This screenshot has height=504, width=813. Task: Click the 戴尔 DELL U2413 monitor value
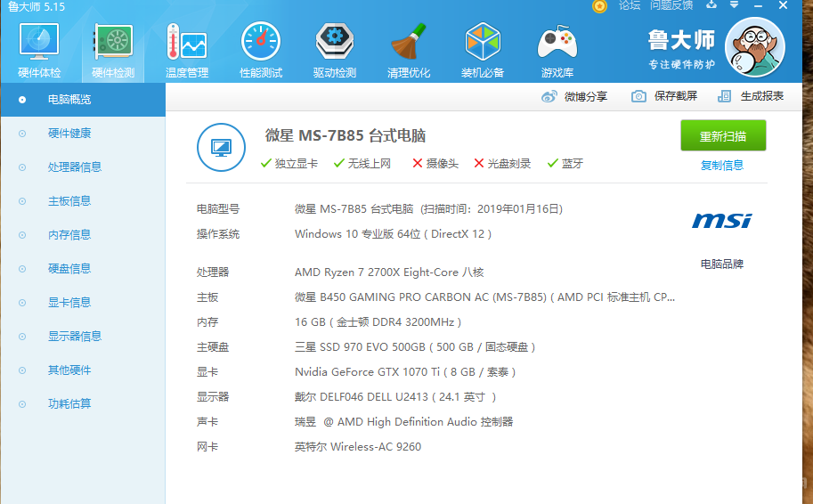click(x=395, y=397)
